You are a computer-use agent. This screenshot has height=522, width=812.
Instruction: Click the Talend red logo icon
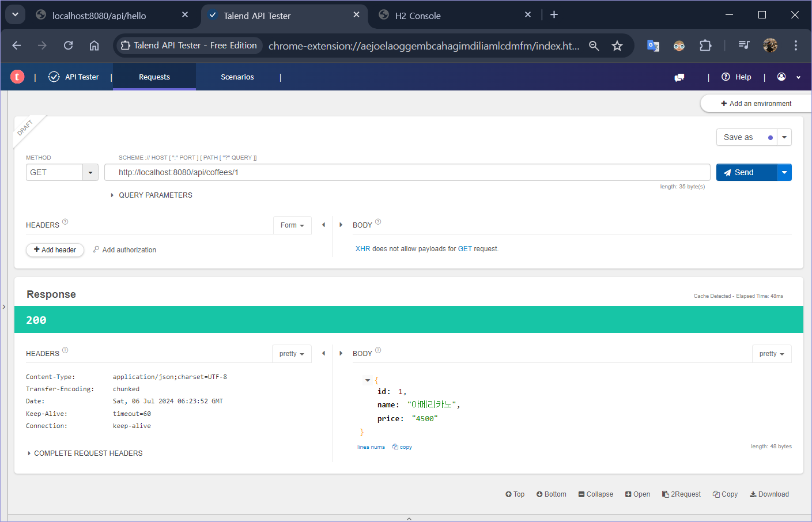pyautogui.click(x=17, y=77)
